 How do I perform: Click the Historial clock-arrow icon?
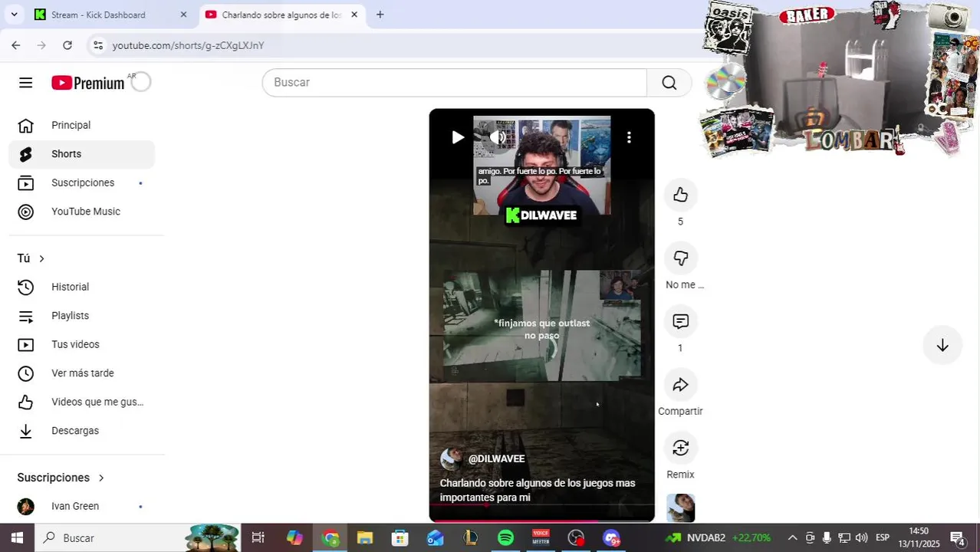[26, 287]
